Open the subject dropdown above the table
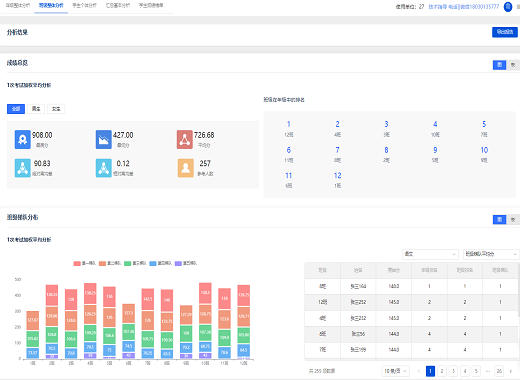Image resolution: width=520 pixels, height=380 pixels. tap(430, 254)
